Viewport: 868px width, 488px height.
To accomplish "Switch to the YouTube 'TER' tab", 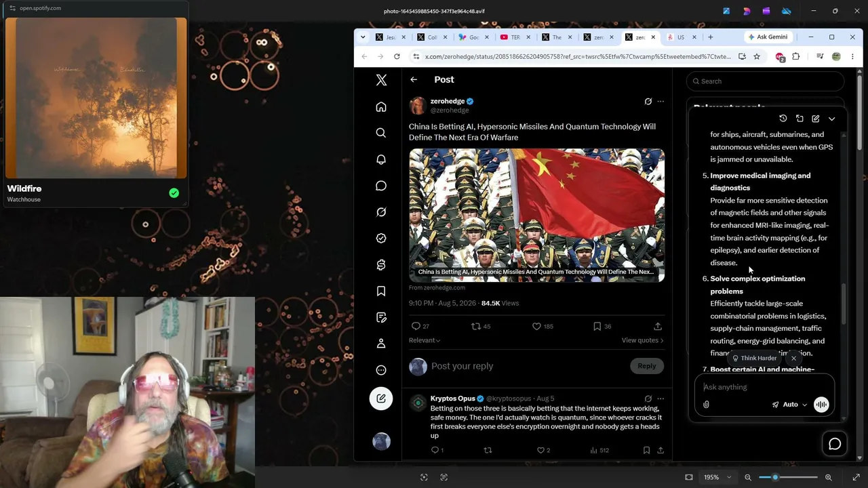I will 514,37.
